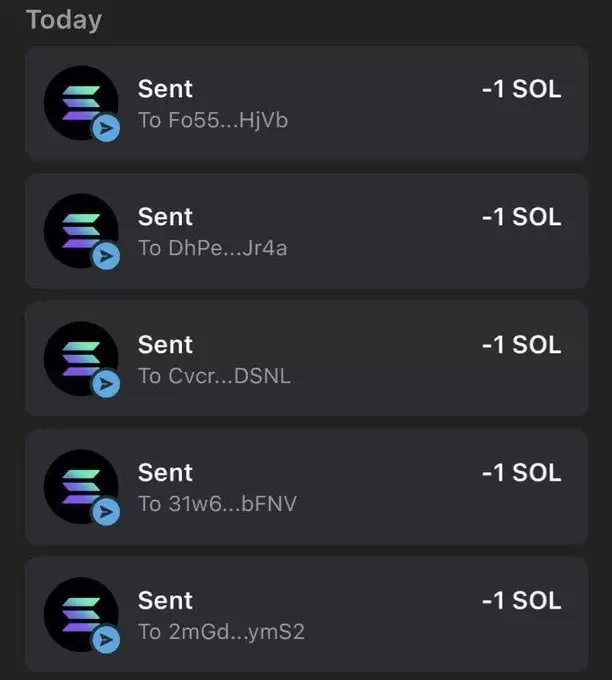This screenshot has height=680, width=612.
Task: Click blue send arrow badge on Cvcr...DSNL row
Action: tap(105, 384)
